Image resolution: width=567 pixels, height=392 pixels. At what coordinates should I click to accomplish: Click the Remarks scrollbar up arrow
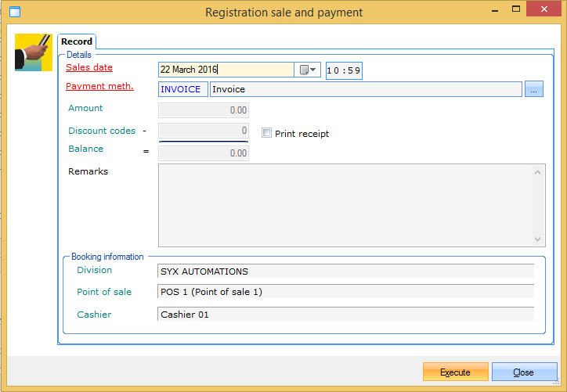pos(538,172)
